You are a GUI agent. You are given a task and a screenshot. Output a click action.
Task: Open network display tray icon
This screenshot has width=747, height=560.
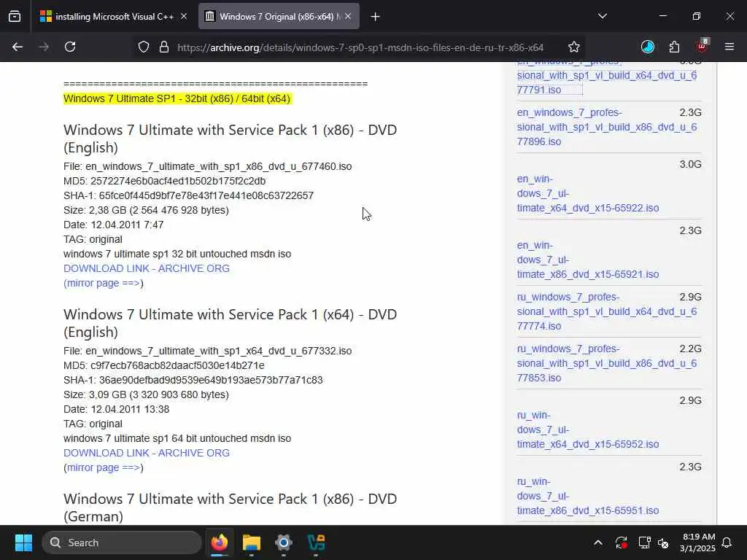(644, 542)
